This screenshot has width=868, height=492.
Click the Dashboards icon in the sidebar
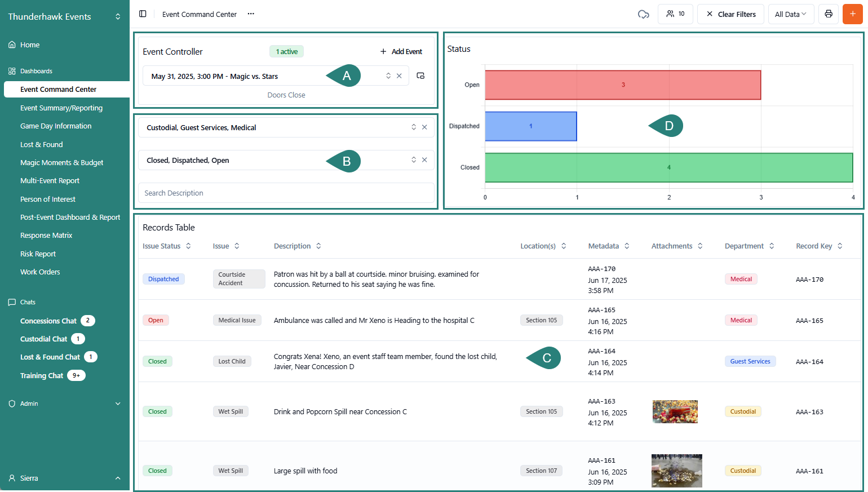coord(12,70)
